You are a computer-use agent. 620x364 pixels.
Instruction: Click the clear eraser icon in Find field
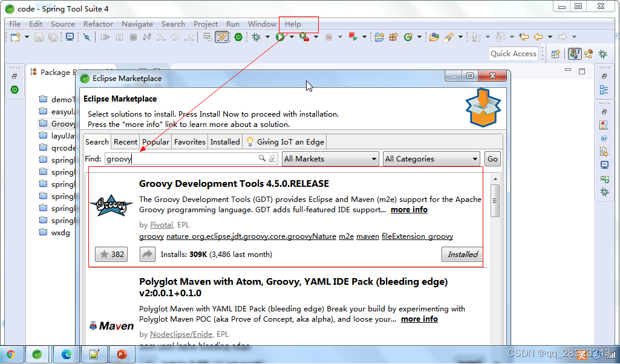click(x=272, y=158)
